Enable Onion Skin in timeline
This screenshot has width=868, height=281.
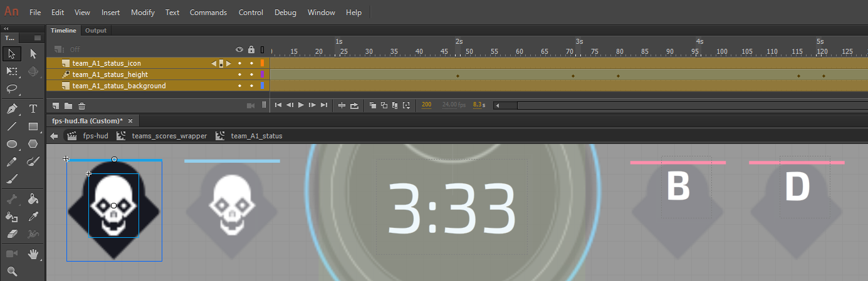coord(372,105)
